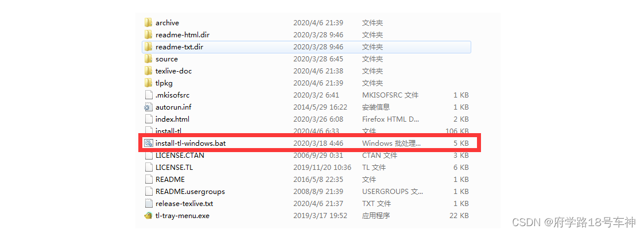The width and height of the screenshot is (644, 233).
Task: Click the archive folder icon
Action: click(x=148, y=22)
